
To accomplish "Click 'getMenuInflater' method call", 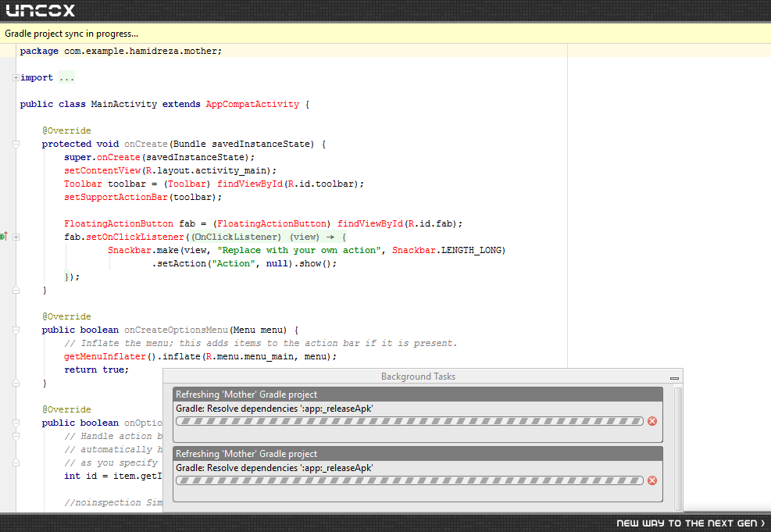I will point(105,356).
